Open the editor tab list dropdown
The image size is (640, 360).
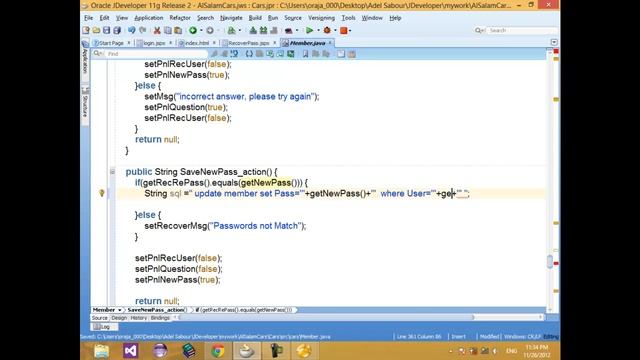pos(554,42)
